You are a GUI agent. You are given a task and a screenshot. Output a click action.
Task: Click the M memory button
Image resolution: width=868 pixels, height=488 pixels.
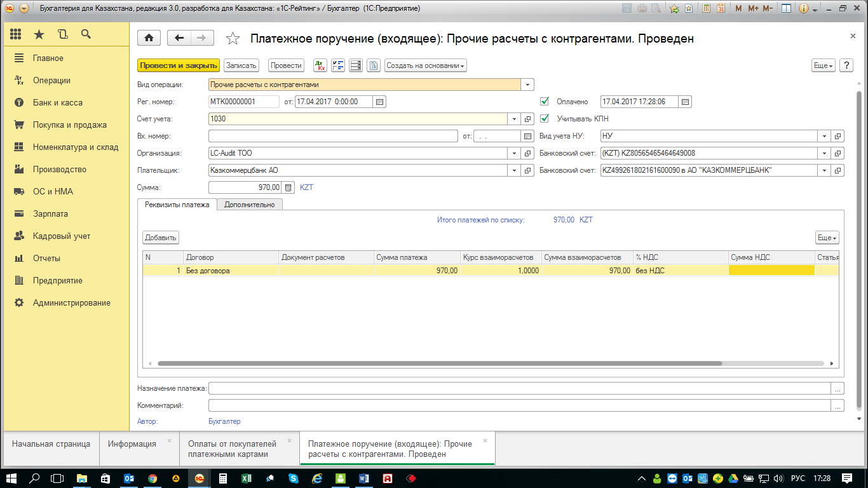738,9
